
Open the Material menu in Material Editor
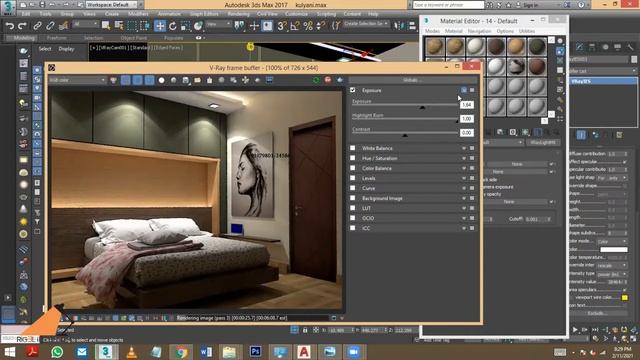point(453,31)
